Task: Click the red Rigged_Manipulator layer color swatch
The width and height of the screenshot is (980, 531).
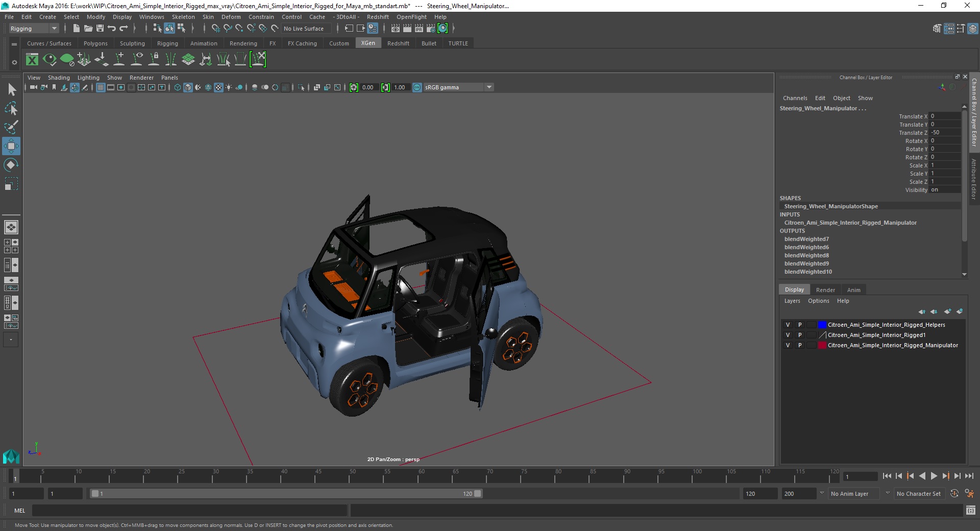Action: [x=822, y=345]
